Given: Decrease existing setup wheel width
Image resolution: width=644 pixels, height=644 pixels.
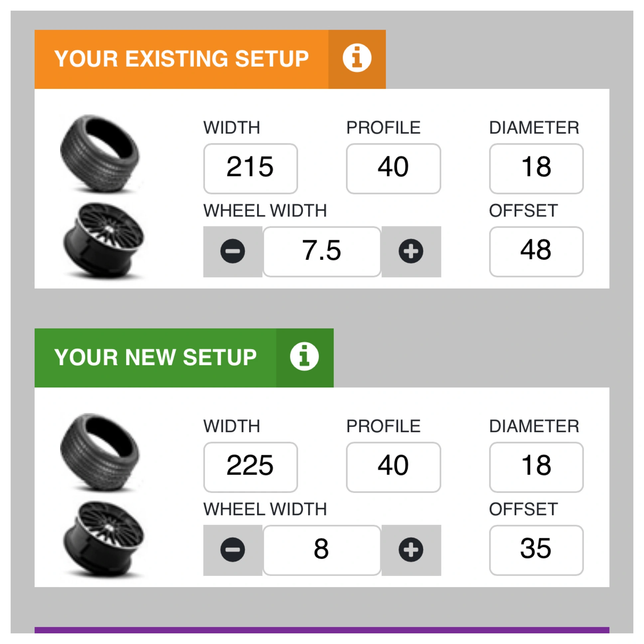Looking at the screenshot, I should coord(233,251).
